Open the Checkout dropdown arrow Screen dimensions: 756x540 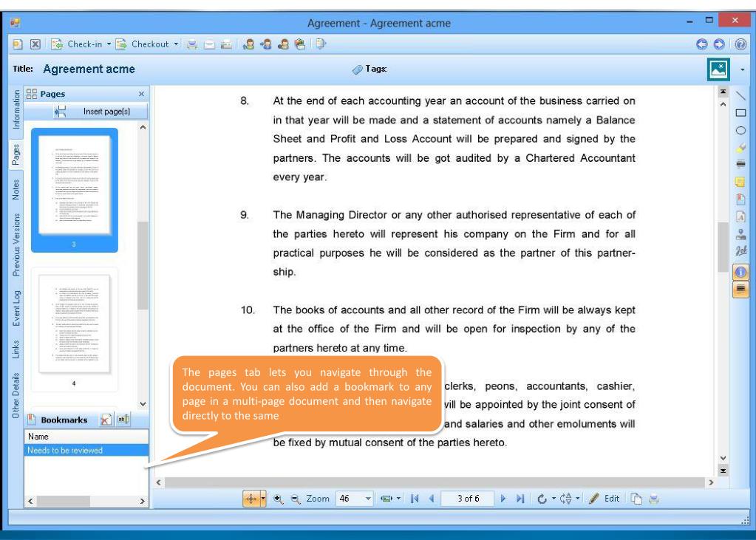point(176,44)
